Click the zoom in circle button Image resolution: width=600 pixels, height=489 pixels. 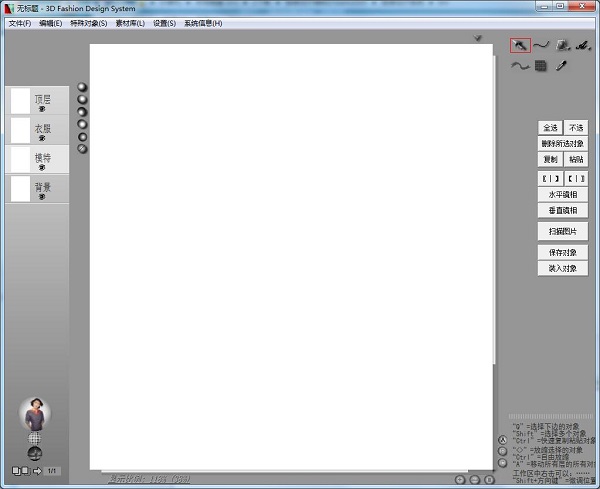pyautogui.click(x=460, y=480)
